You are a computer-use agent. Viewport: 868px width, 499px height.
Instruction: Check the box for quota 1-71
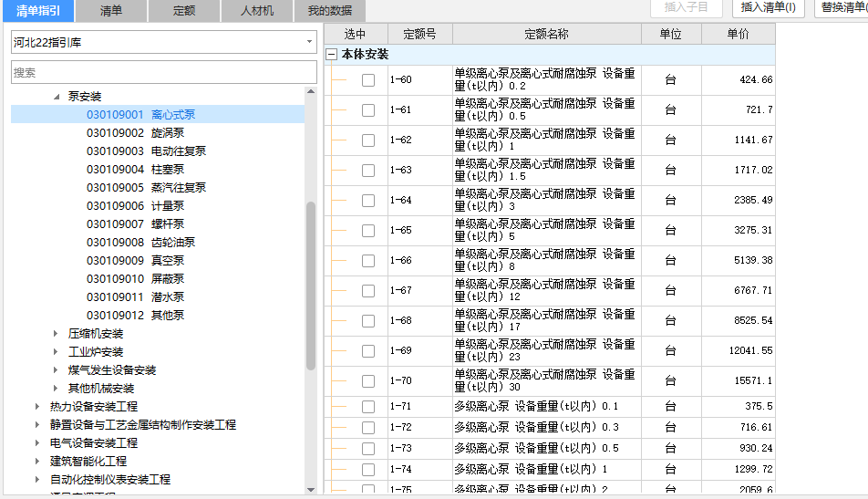[368, 407]
